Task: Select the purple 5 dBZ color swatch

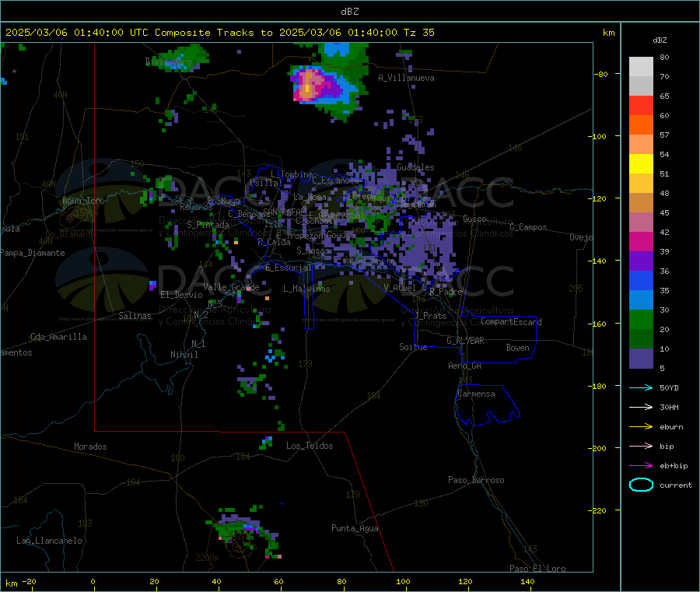Action: point(641,359)
